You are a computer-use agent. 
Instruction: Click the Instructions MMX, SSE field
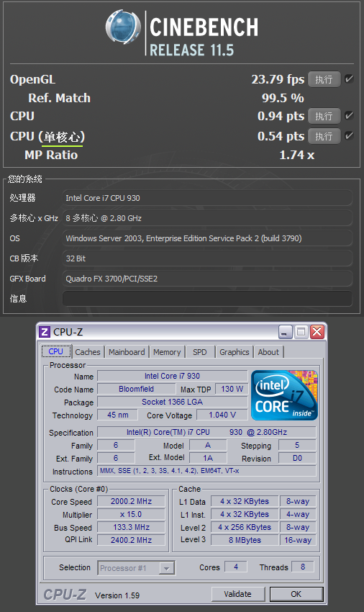[x=206, y=471]
